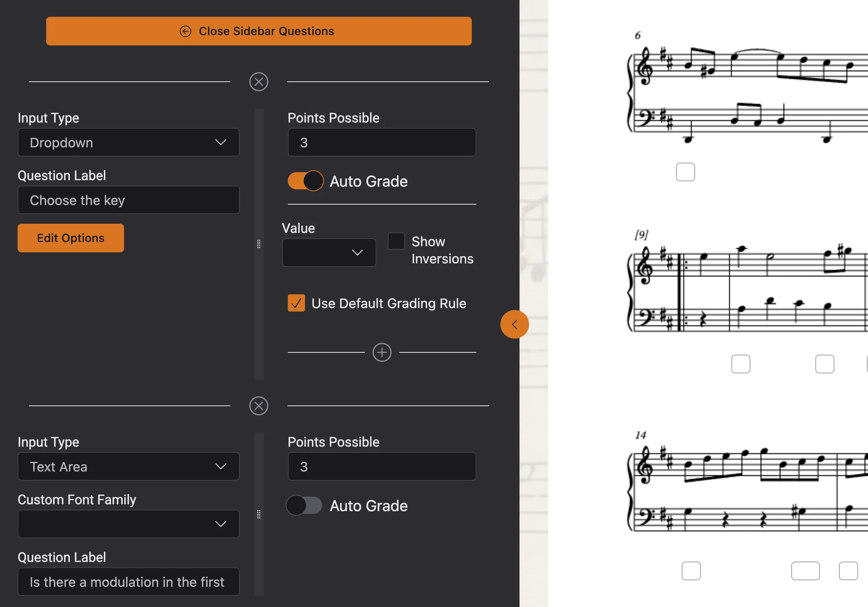Screen dimensions: 868x607
Task: Add a new value with the plus icon
Action: coord(382,352)
